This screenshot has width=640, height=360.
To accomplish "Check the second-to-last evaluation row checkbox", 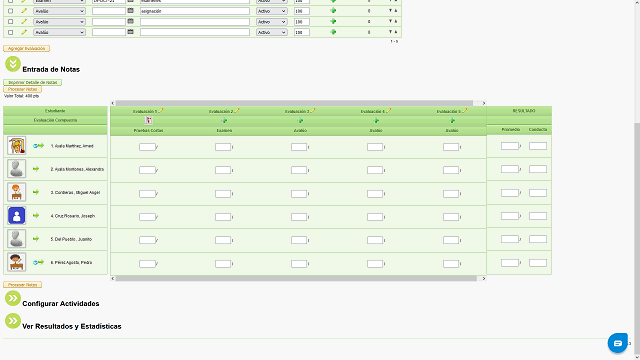I will (x=11, y=22).
